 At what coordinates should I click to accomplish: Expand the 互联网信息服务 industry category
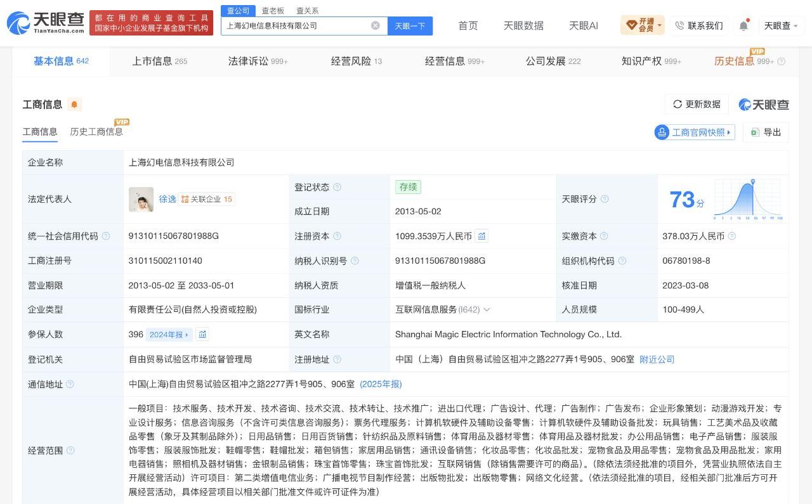(x=487, y=309)
